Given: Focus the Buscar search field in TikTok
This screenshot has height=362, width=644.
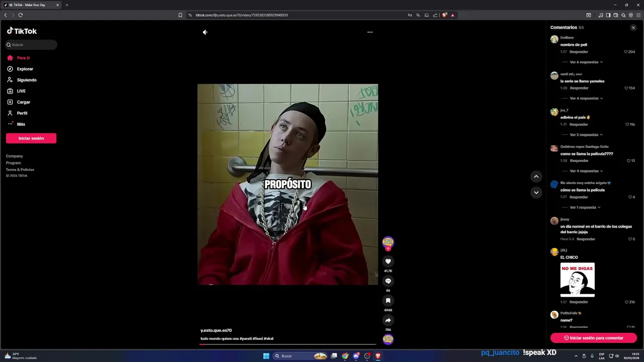Looking at the screenshot, I should (x=31, y=45).
